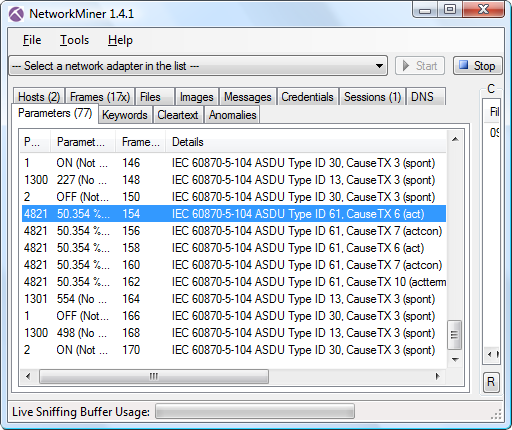
Task: Click the Live Sniffing Buffer Usage bar
Action: (255, 411)
